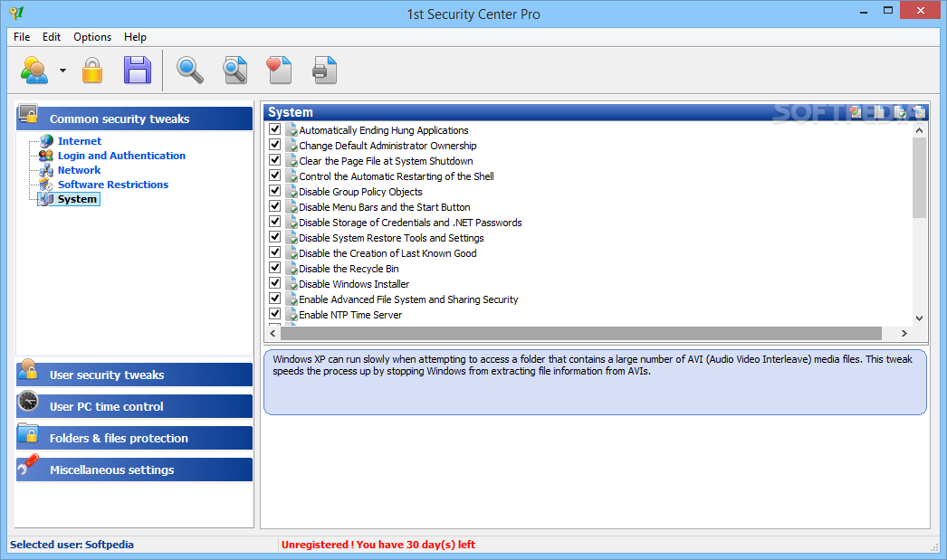Toggle Disable Group Policy Objects checkbox
Screen dimensions: 947x560
coord(275,191)
